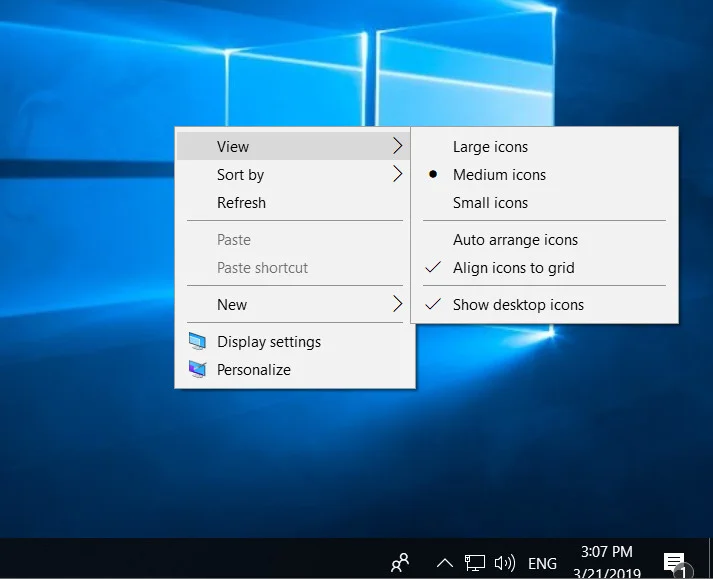Click the Display settings monitor icon
Image resolution: width=713 pixels, height=579 pixels.
click(197, 342)
